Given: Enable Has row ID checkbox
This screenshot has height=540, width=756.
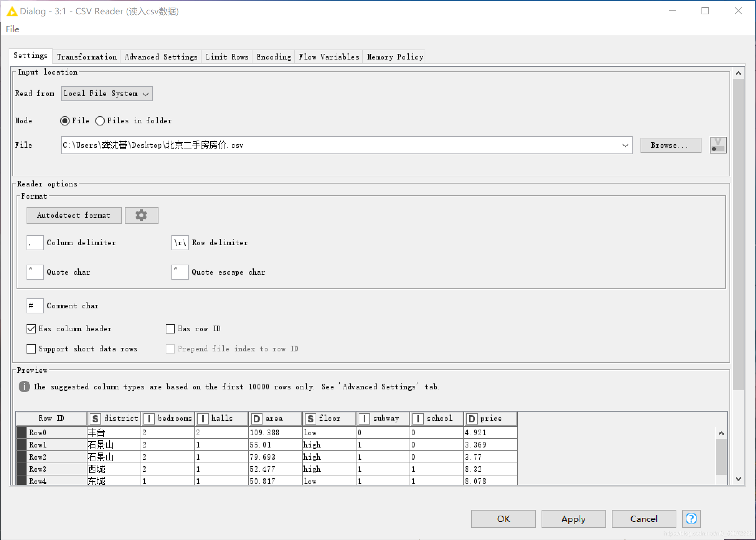Looking at the screenshot, I should pos(170,329).
